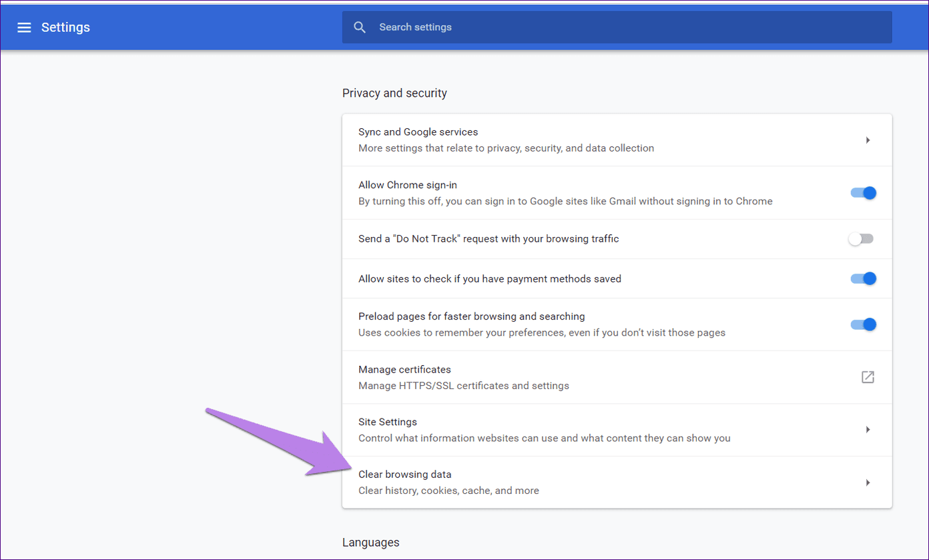929x560 pixels.
Task: Select Sync and Google services title
Action: point(418,132)
